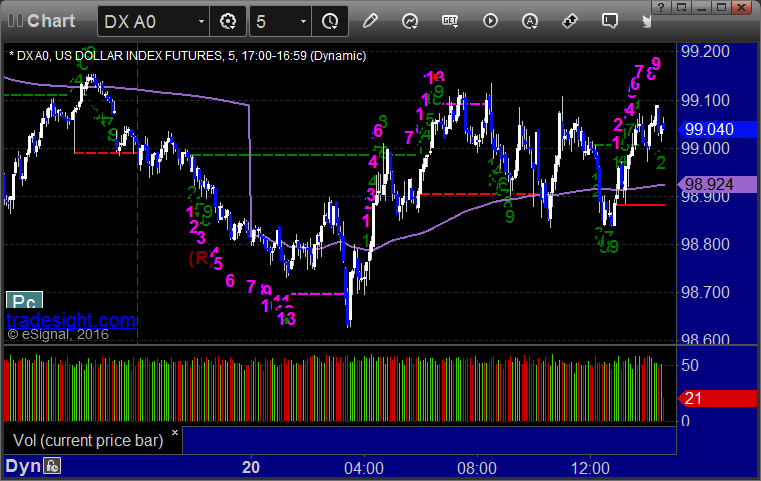761x481 pixels.
Task: Open the symbol settings gear icon
Action: (x=228, y=21)
